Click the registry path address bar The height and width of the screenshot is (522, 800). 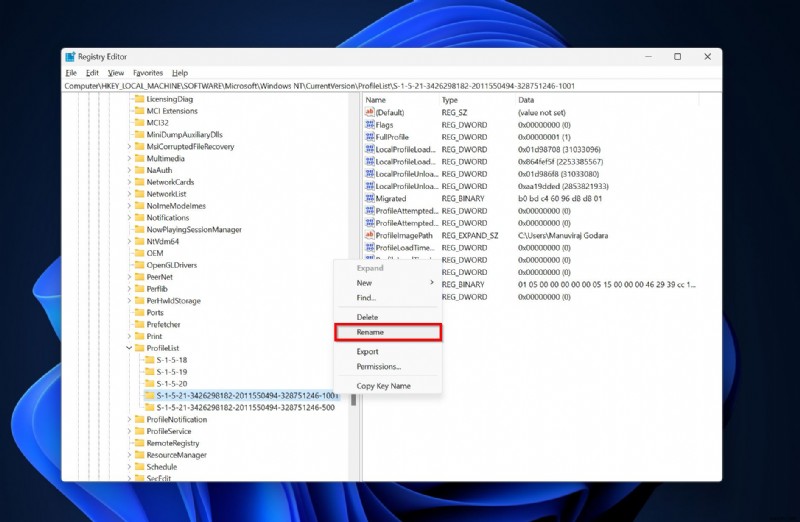(391, 86)
